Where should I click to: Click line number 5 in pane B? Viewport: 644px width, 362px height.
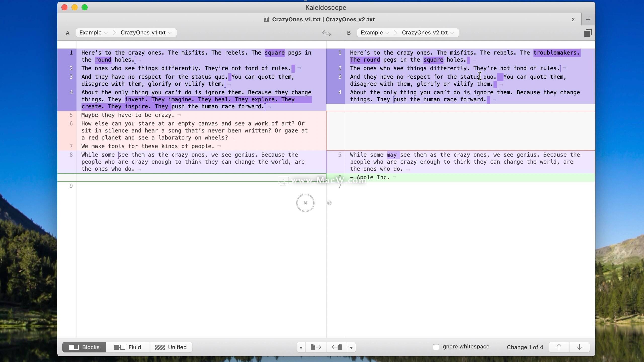pyautogui.click(x=340, y=155)
